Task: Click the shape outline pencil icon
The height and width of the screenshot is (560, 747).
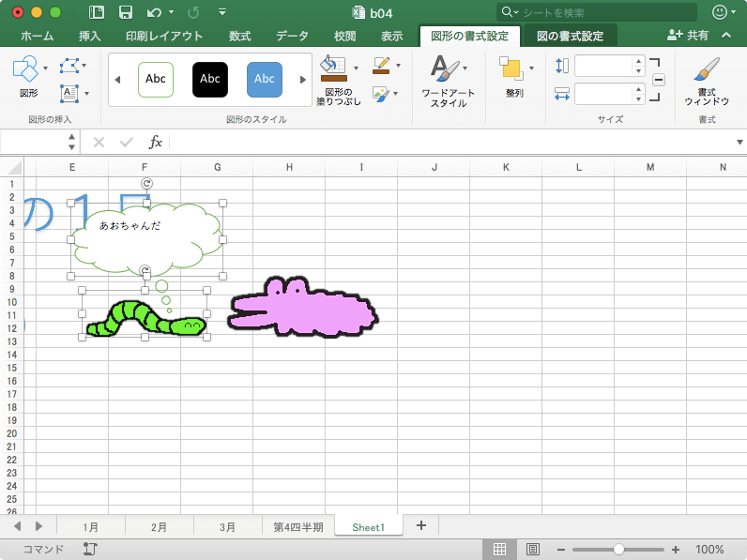Action: pyautogui.click(x=381, y=66)
